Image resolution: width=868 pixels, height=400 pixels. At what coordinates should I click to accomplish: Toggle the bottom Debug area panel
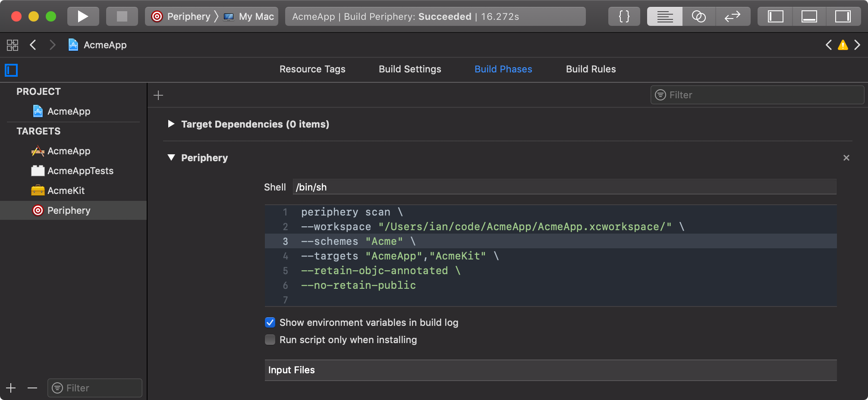click(x=809, y=16)
